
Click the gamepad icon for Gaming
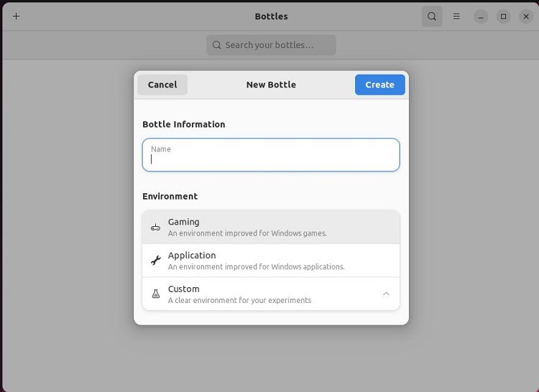click(x=155, y=228)
